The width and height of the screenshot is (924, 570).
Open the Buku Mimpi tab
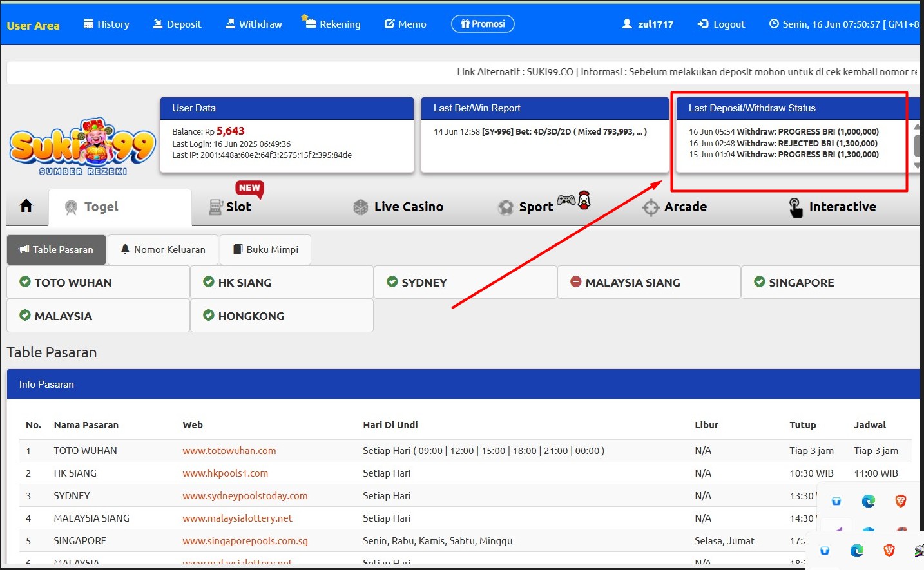coord(265,250)
